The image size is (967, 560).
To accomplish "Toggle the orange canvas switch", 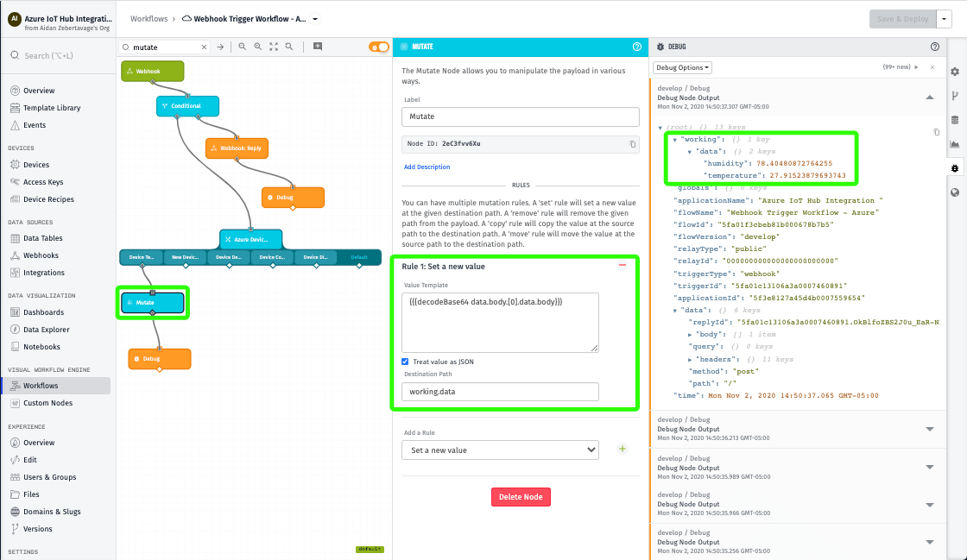I will (378, 47).
